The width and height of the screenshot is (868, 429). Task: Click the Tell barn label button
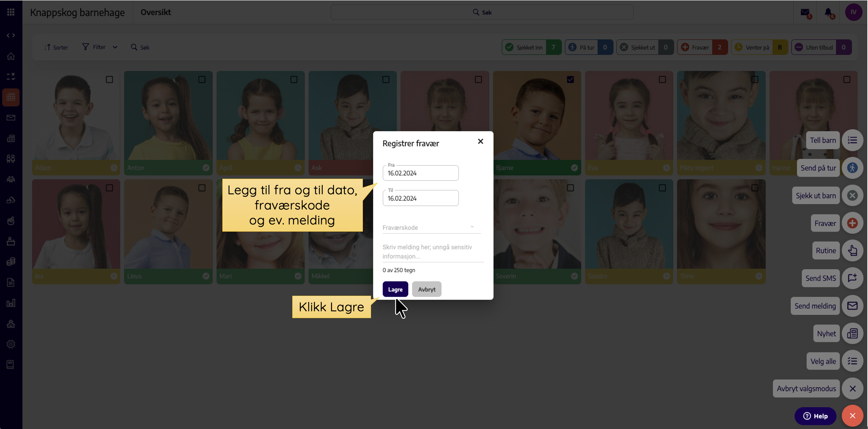[823, 140]
